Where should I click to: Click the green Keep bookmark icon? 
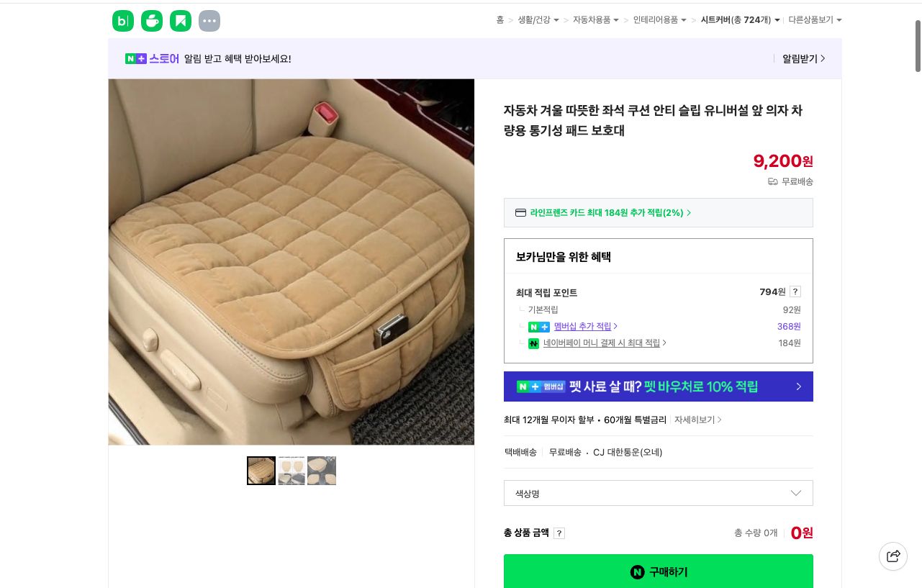181,21
